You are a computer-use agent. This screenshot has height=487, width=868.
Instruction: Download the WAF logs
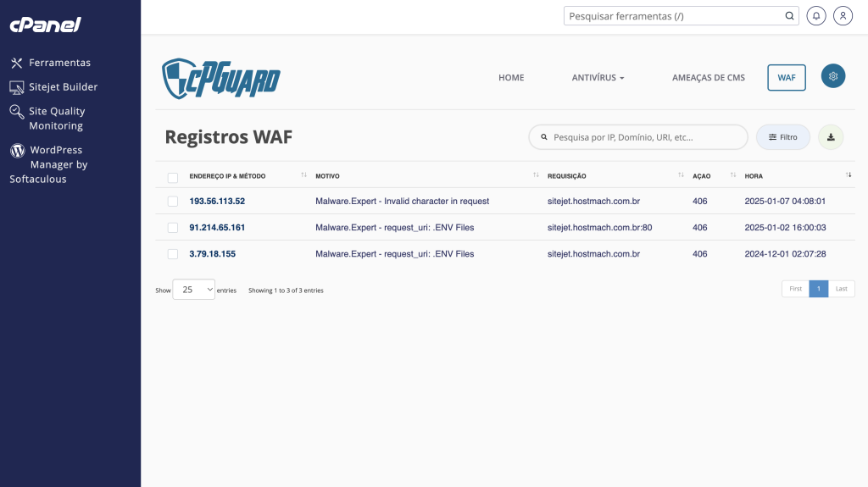point(831,137)
